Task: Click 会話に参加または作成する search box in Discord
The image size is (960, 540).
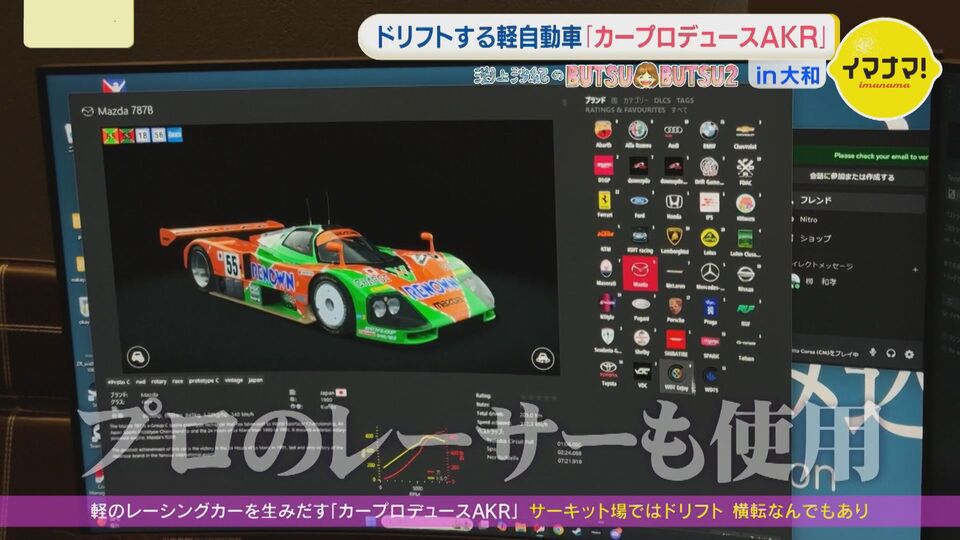Action: (x=858, y=177)
